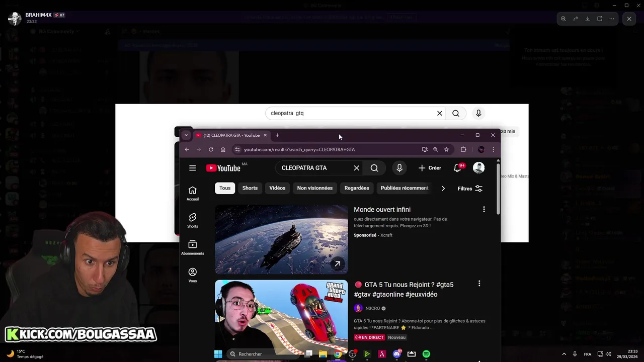644x362 pixels.
Task: Click the YouTube logo
Action: (x=223, y=168)
